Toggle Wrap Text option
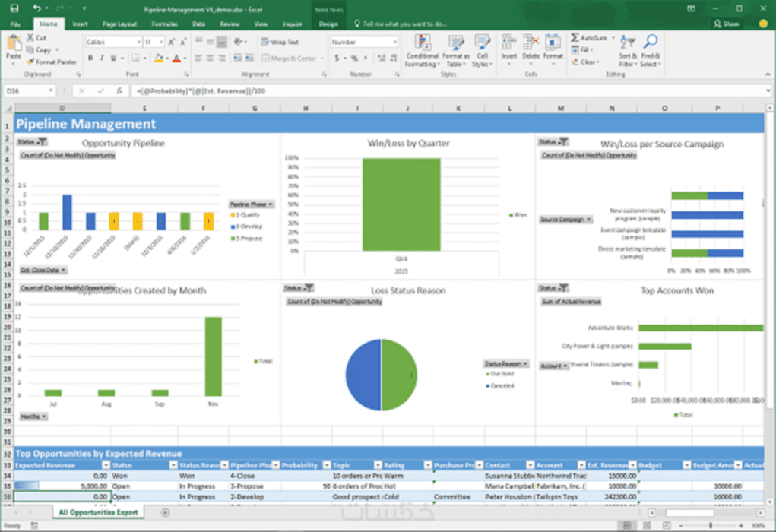Image resolution: width=776 pixels, height=532 pixels. pos(280,42)
